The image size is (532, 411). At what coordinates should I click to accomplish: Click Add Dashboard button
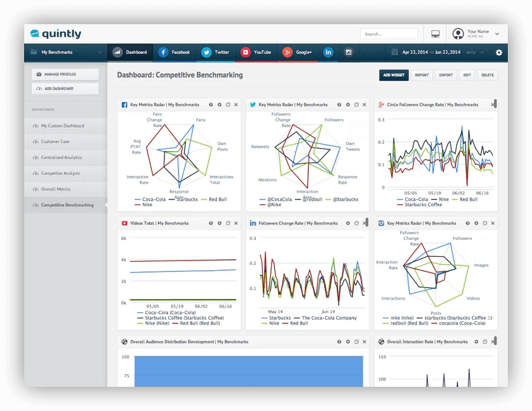(65, 88)
